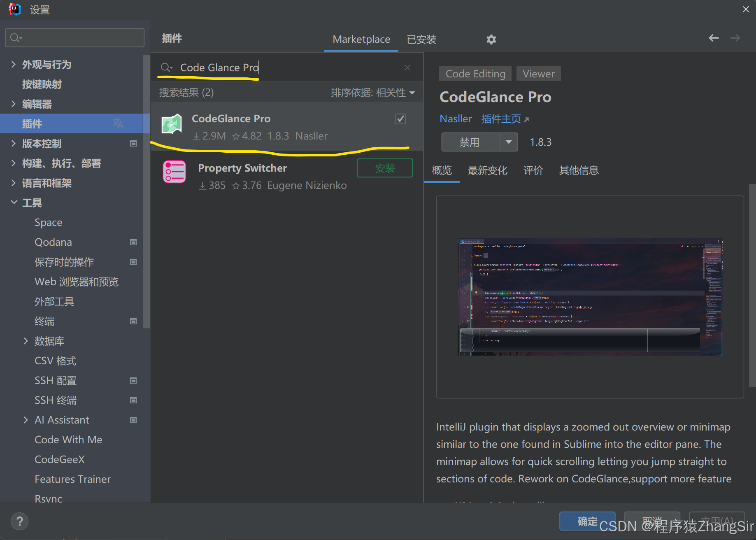Viewport: 756px width, 540px height.
Task: Expand the 外观与行为 settings group
Action: [14, 64]
